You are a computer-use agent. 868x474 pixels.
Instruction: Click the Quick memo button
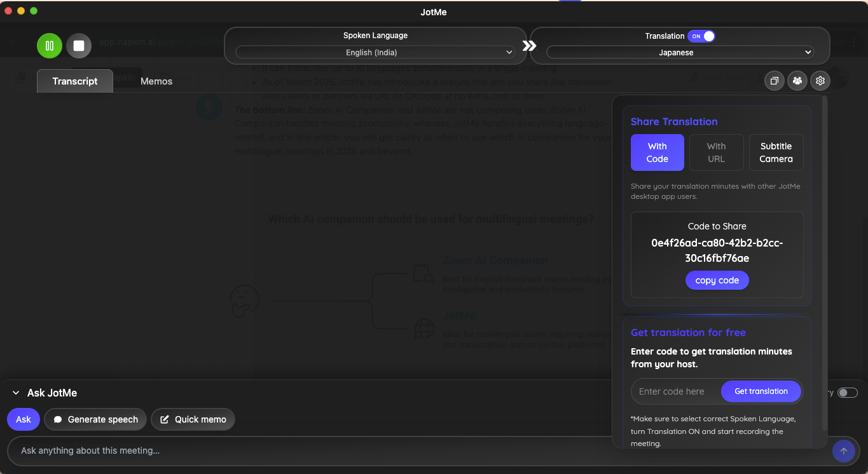pyautogui.click(x=193, y=419)
